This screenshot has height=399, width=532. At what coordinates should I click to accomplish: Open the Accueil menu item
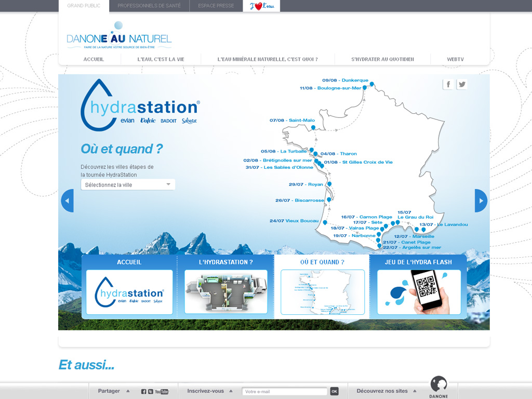(x=94, y=59)
